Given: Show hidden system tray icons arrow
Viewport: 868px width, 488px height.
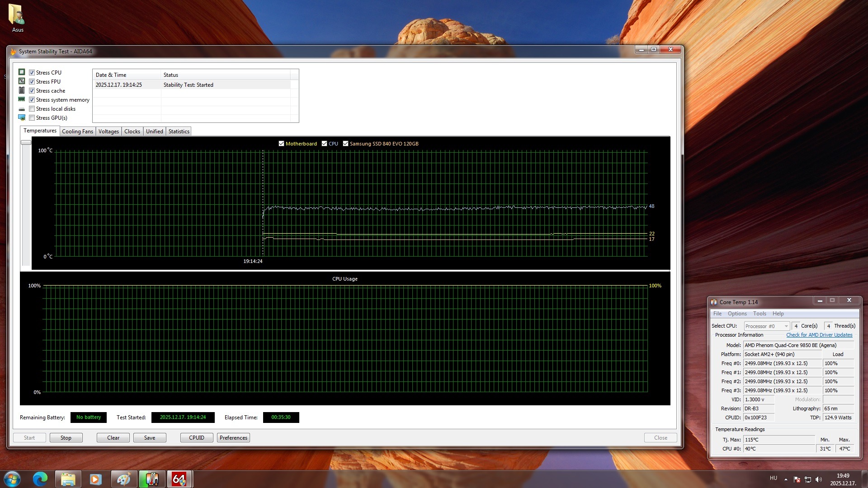Looking at the screenshot, I should coord(786,479).
